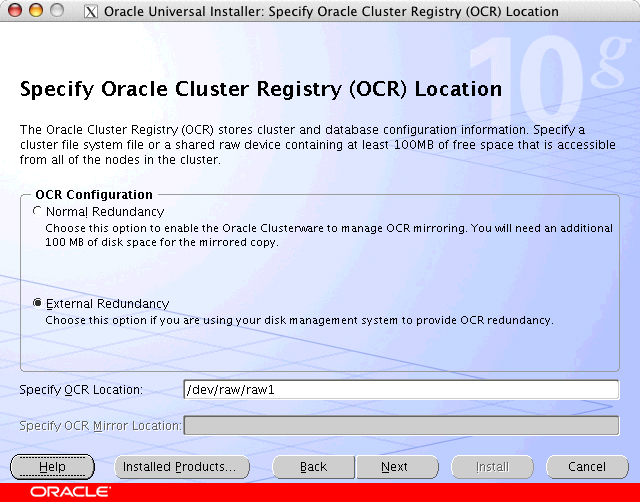Screen dimensions: 640x502
Task: Click the disabled OCR Mirror Location field
Action: (x=400, y=426)
